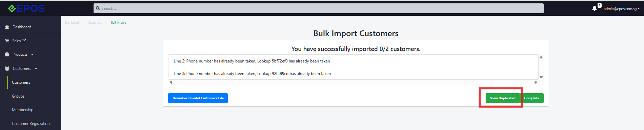
Task: Click the Sales external link icon
Action: pyautogui.click(x=24, y=41)
